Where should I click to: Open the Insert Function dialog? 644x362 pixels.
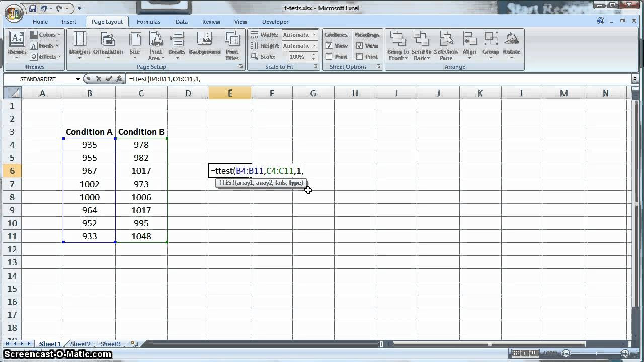119,79
